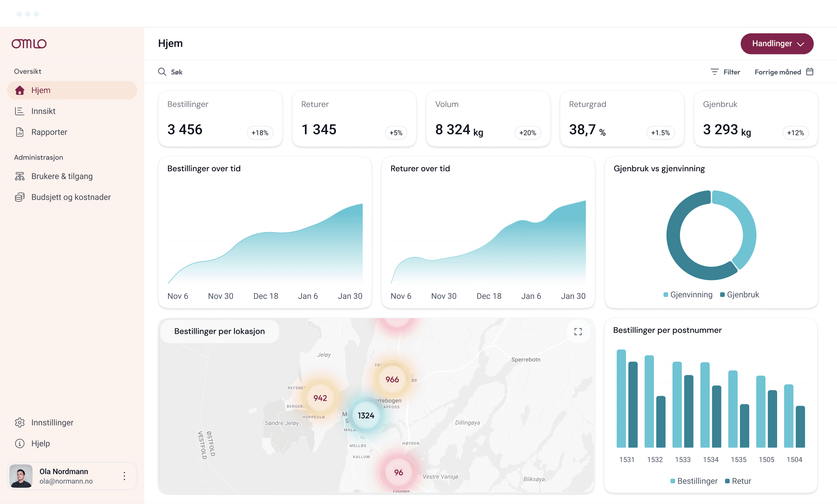The height and width of the screenshot is (504, 837).
Task: Open Brukere & tilgang icon
Action: pyautogui.click(x=20, y=176)
